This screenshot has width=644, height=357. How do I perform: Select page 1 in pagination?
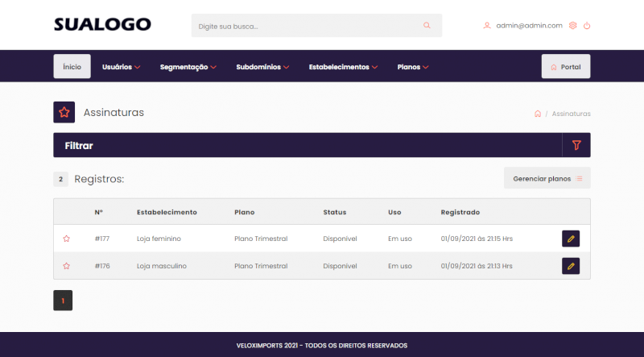click(63, 301)
